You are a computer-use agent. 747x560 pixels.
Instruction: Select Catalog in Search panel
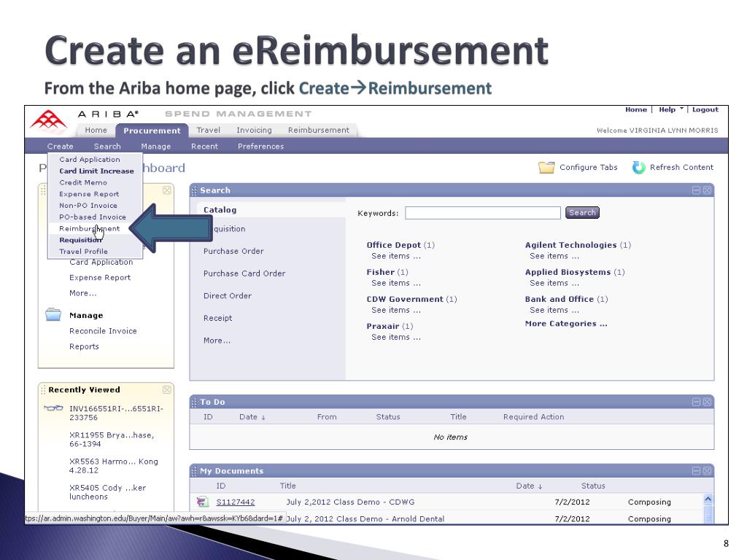tap(220, 210)
